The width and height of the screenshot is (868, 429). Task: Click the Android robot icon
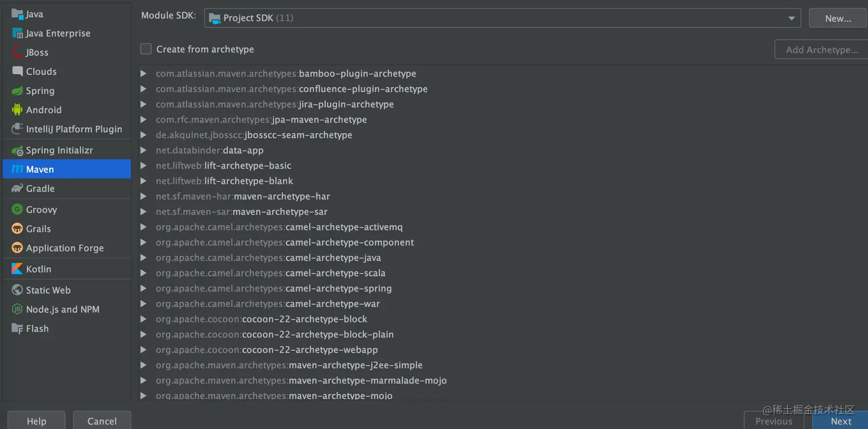click(x=17, y=110)
